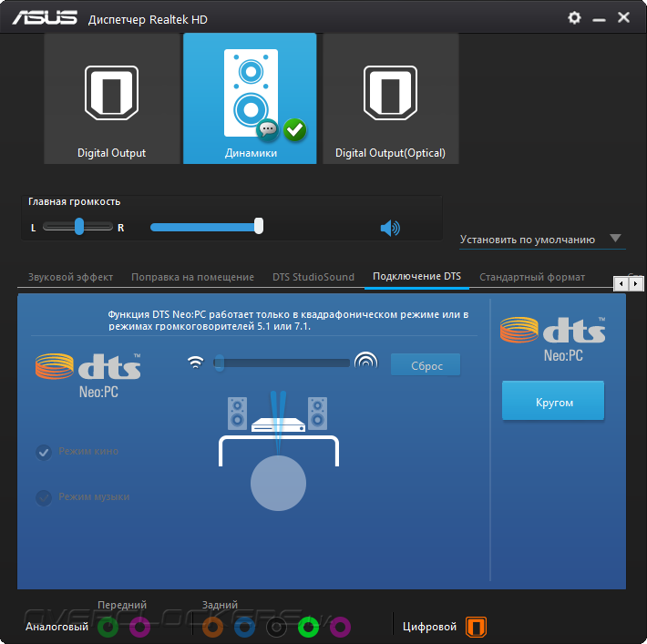Click the Цифровой label
Screen dimensions: 647x644
429,627
